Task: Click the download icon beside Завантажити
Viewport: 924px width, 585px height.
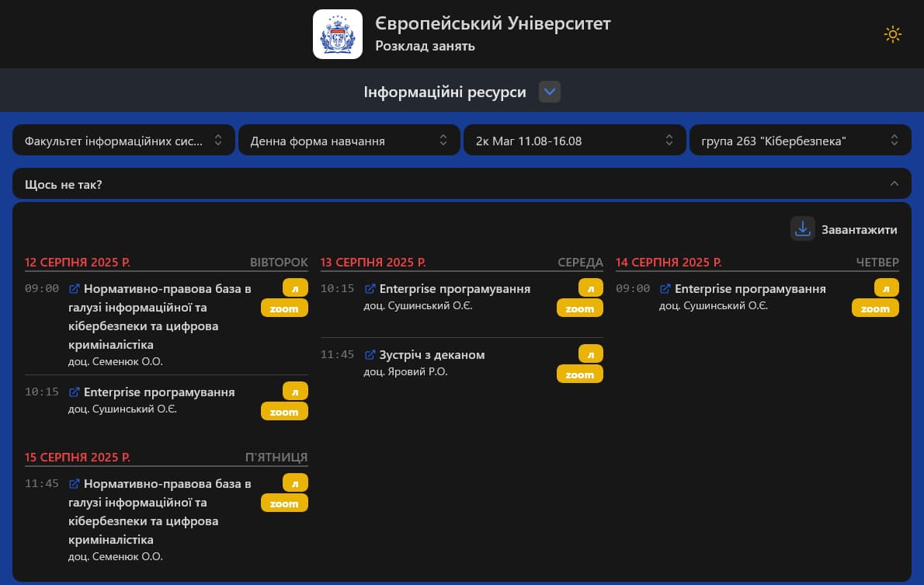Action: tap(802, 229)
